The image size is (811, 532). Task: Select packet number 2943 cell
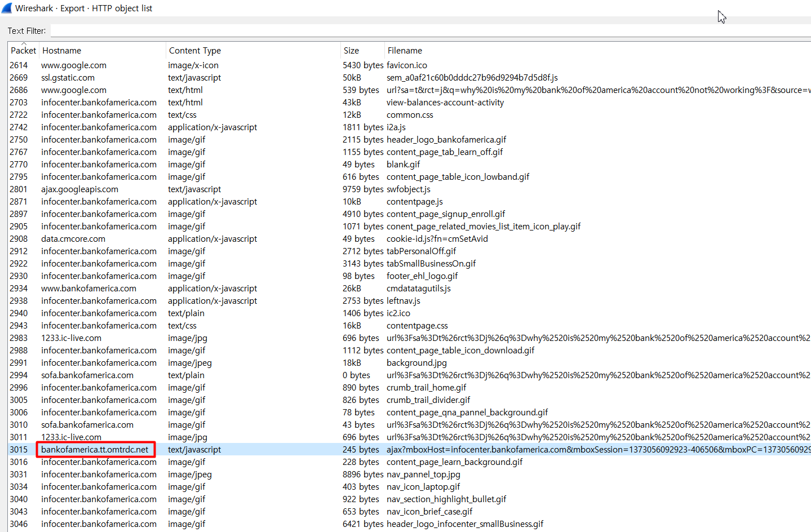click(x=19, y=326)
